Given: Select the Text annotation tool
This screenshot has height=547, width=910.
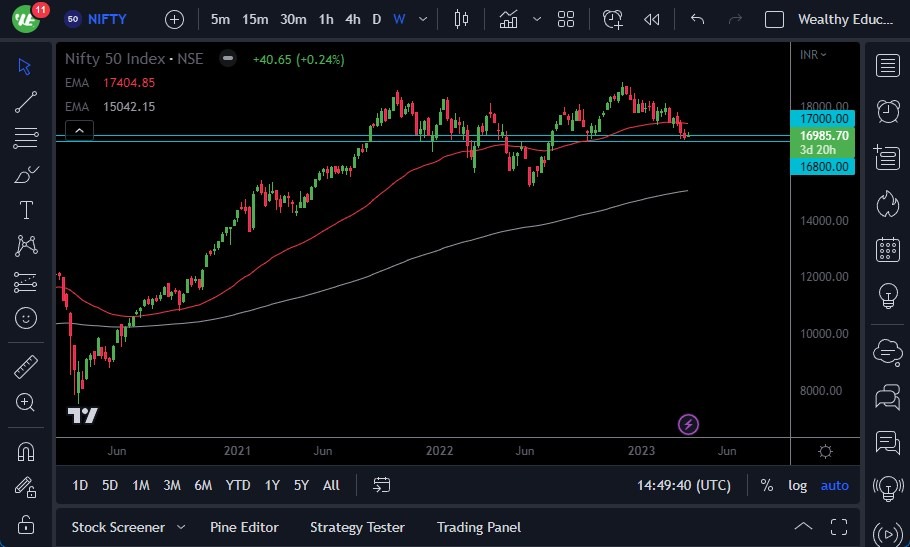Looking at the screenshot, I should point(26,210).
